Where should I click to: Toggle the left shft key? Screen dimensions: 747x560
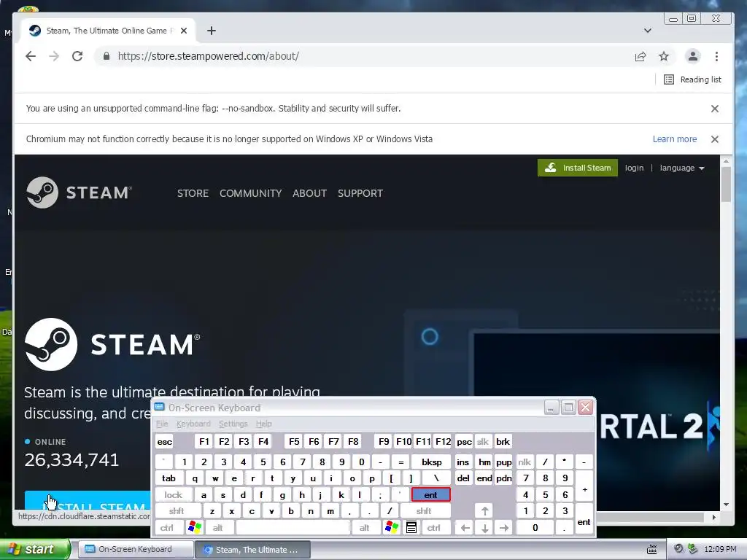click(x=177, y=511)
